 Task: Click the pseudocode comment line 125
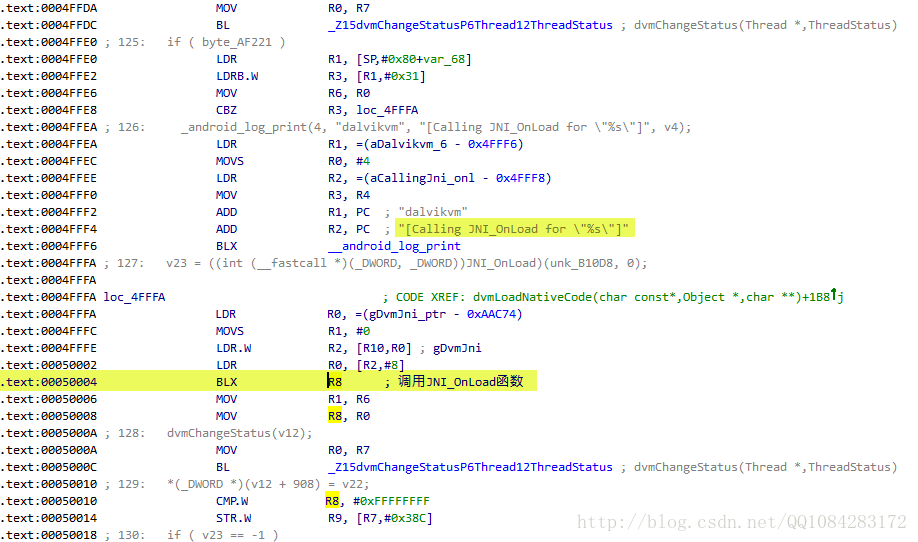196,42
